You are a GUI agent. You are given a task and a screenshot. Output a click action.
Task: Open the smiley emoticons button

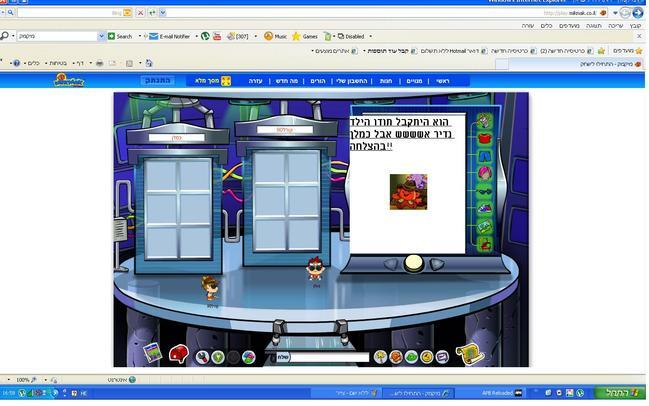click(x=427, y=357)
